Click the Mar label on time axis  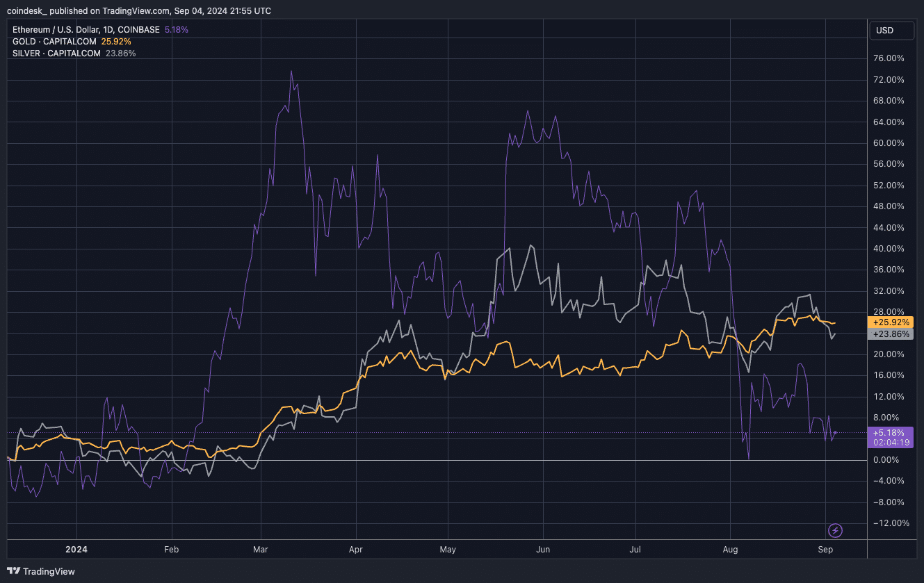coord(261,549)
